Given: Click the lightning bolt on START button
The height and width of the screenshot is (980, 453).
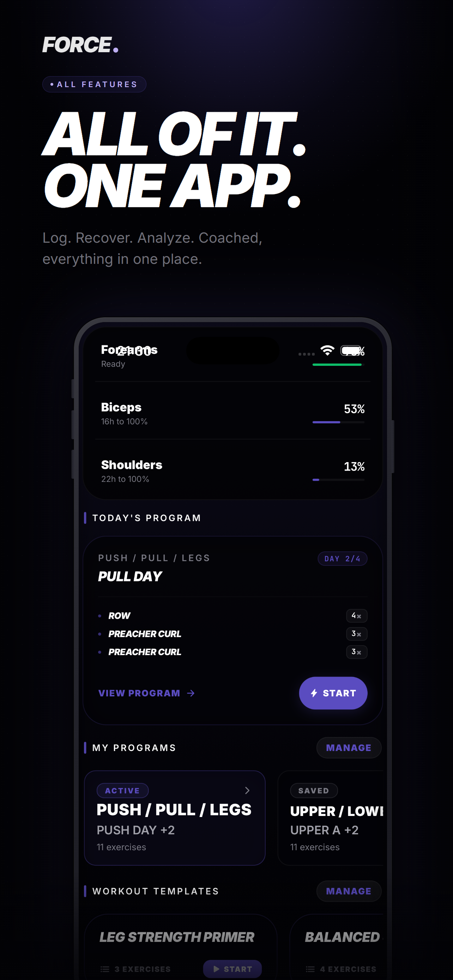Looking at the screenshot, I should pos(314,693).
